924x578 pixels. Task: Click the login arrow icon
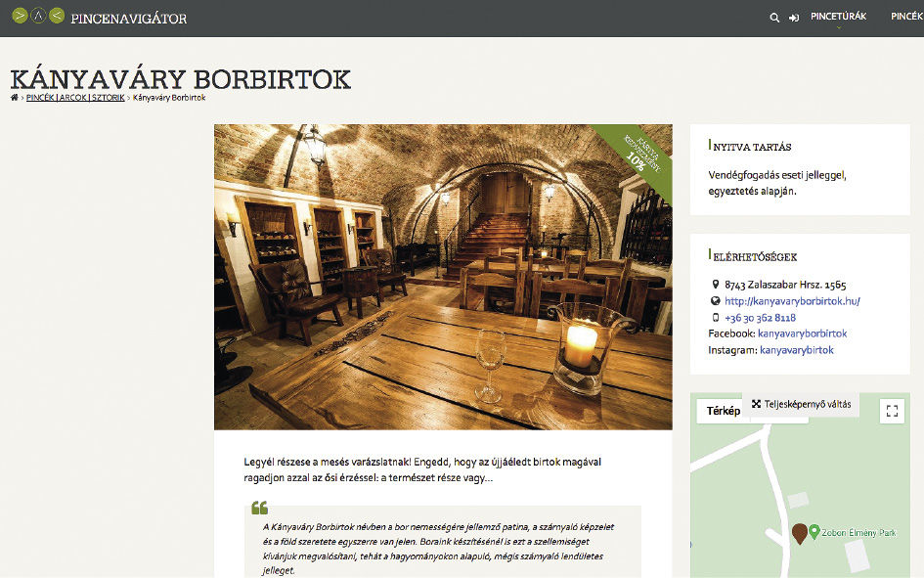coord(794,18)
